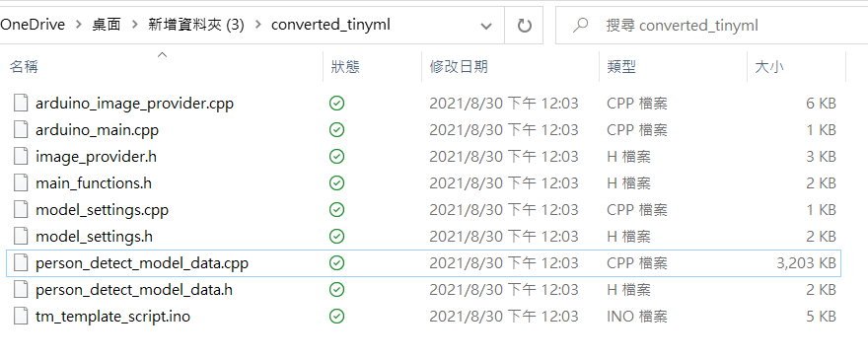The width and height of the screenshot is (868, 359).
Task: Click the 搜尋 converted_tinyml search field
Action: point(711,26)
